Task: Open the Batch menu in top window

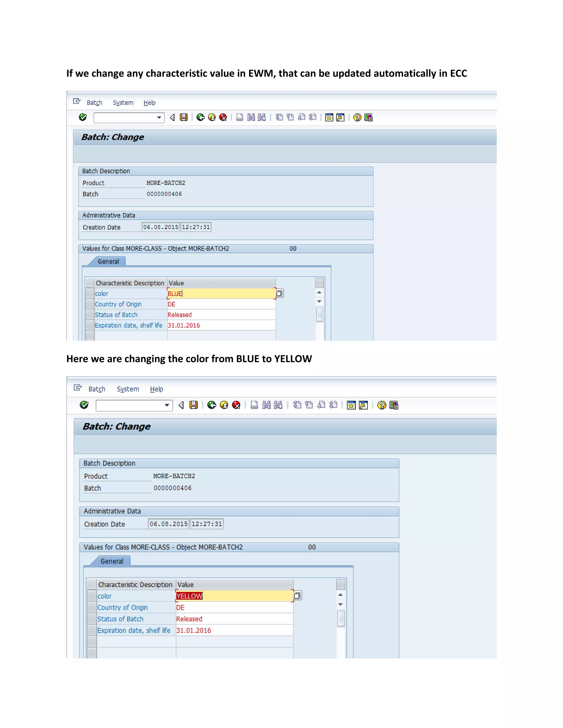Action: (x=94, y=103)
